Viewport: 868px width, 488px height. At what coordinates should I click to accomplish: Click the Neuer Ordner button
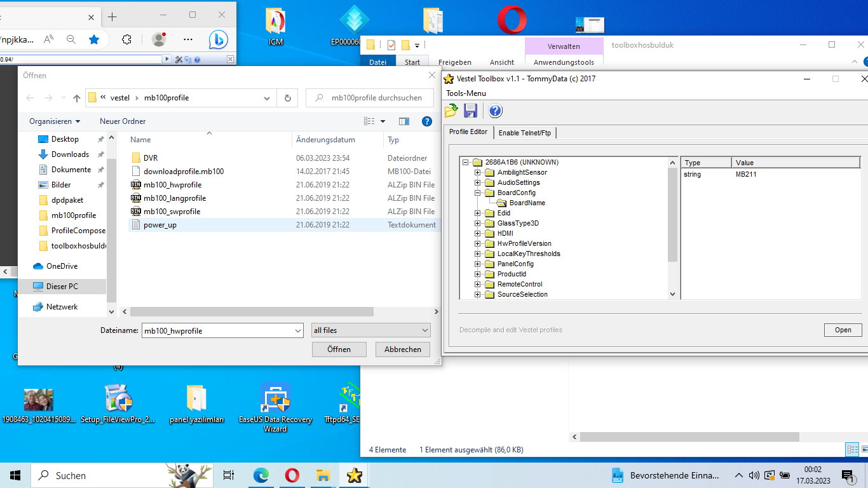[x=123, y=121]
